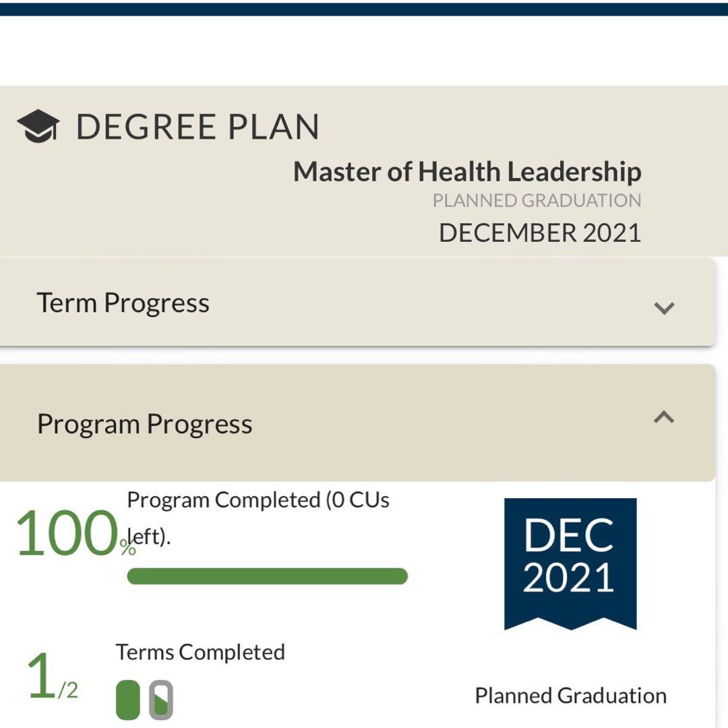Click the Terms Completed label
Screen dimensions: 728x728
pos(200,652)
